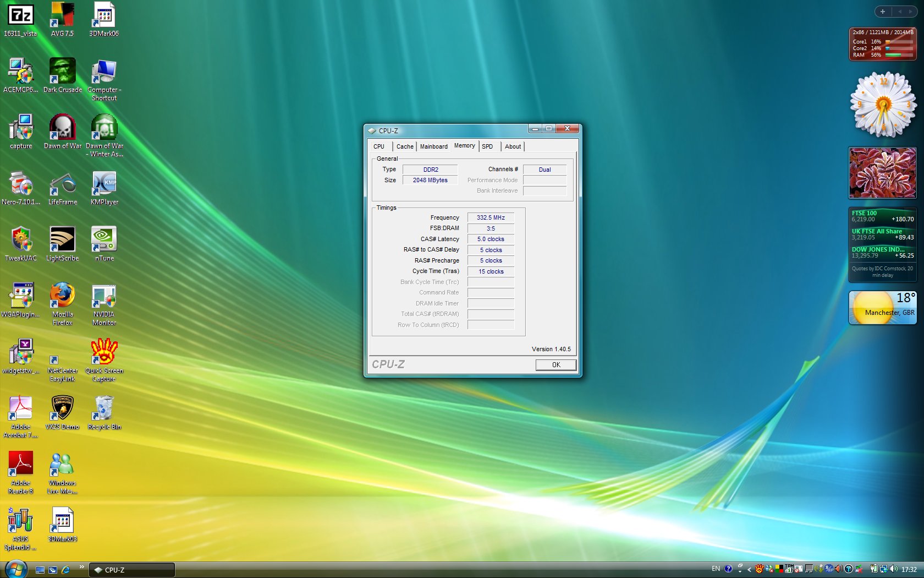Screen dimensions: 924x578
Task: Show hidden system tray icons arrow
Action: [x=749, y=569]
